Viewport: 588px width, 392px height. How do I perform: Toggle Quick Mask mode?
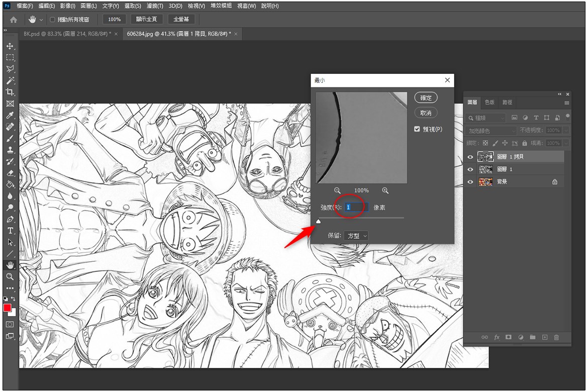point(10,324)
